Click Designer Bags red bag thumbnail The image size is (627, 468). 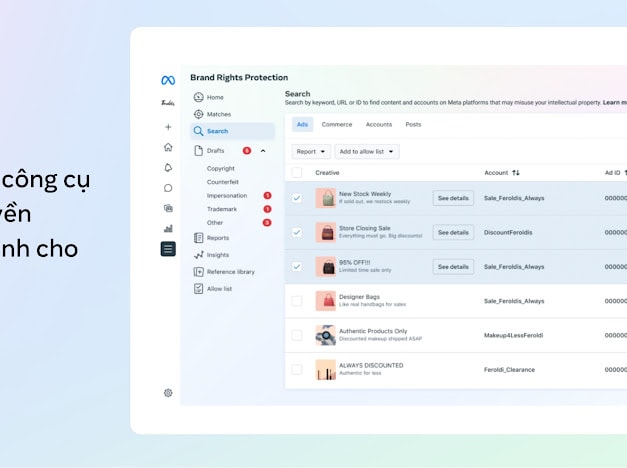325,301
